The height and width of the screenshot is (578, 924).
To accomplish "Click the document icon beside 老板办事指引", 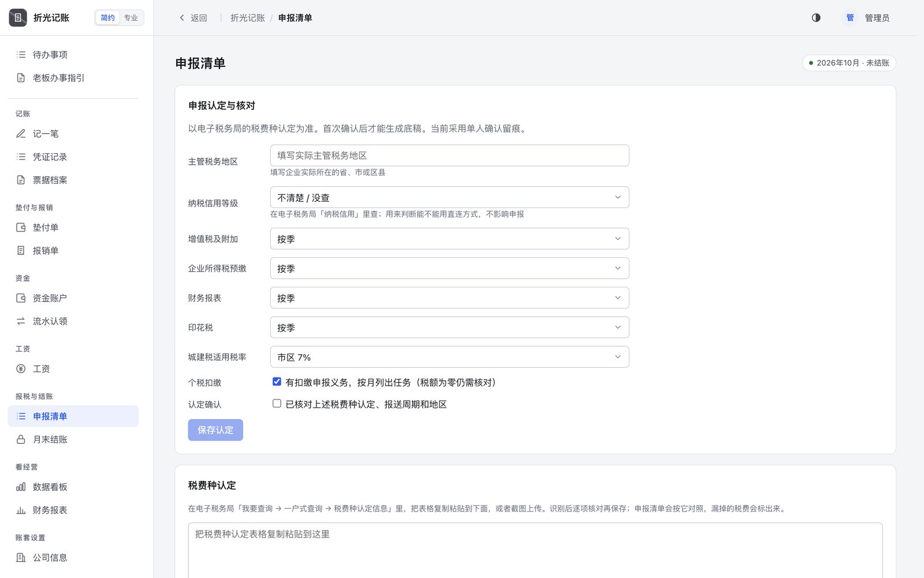I will (21, 77).
